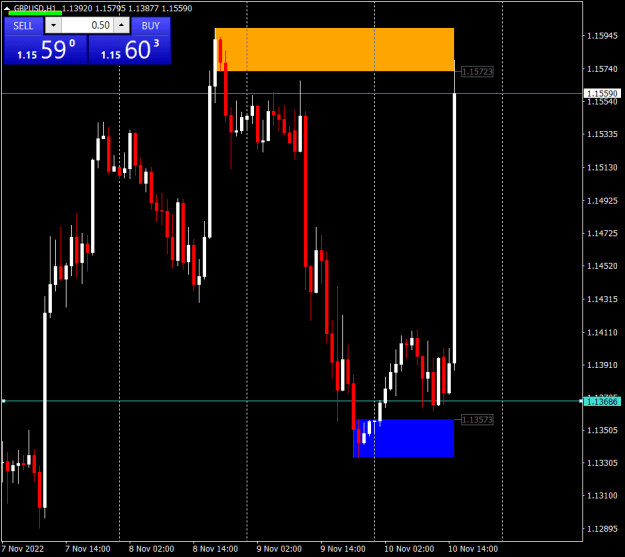Click the 1.14925 price scale value

(x=602, y=201)
